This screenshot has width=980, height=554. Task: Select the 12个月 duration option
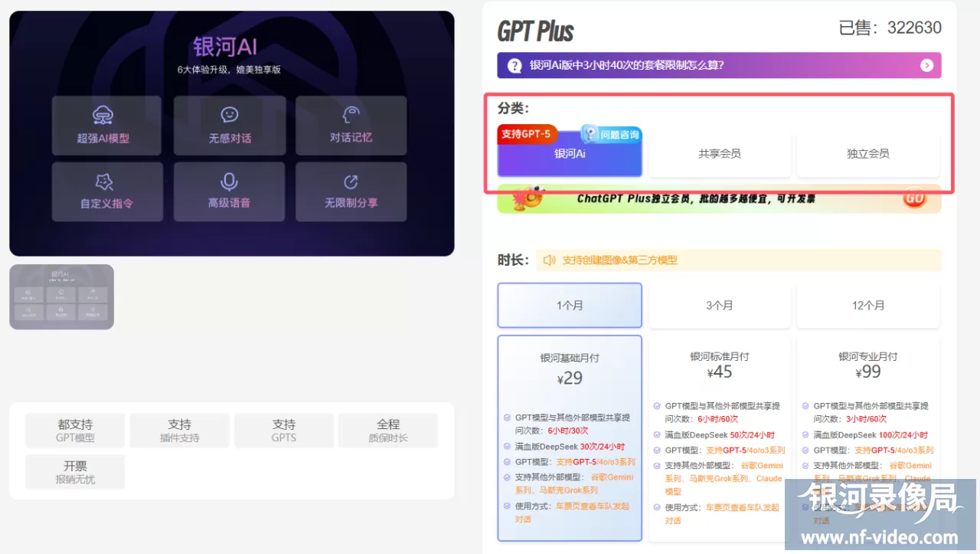point(867,305)
